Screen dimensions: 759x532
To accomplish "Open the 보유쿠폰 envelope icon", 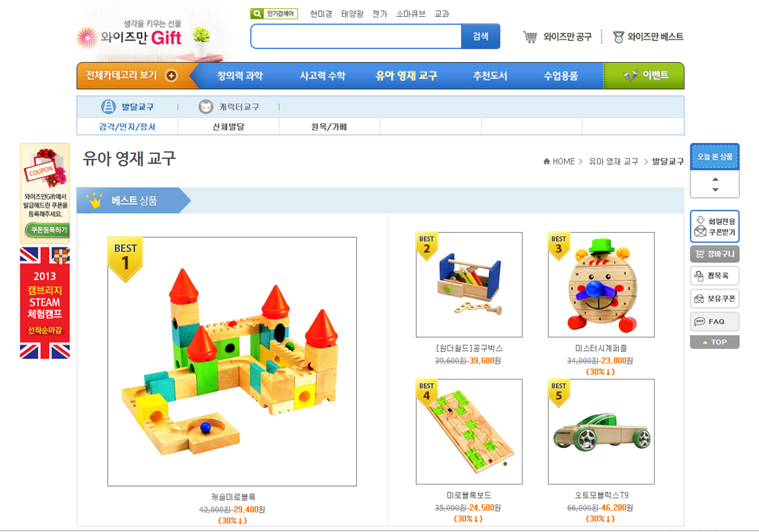I will click(699, 298).
